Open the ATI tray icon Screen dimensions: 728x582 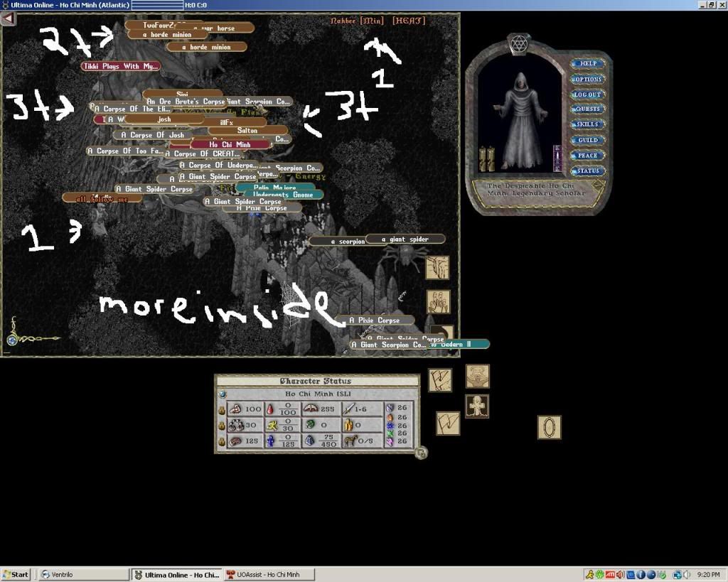point(610,575)
